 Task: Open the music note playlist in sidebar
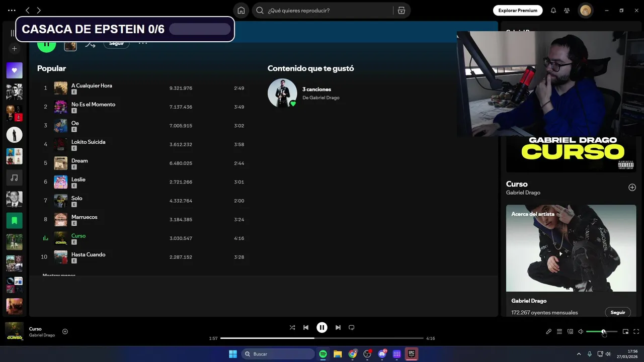click(x=15, y=178)
